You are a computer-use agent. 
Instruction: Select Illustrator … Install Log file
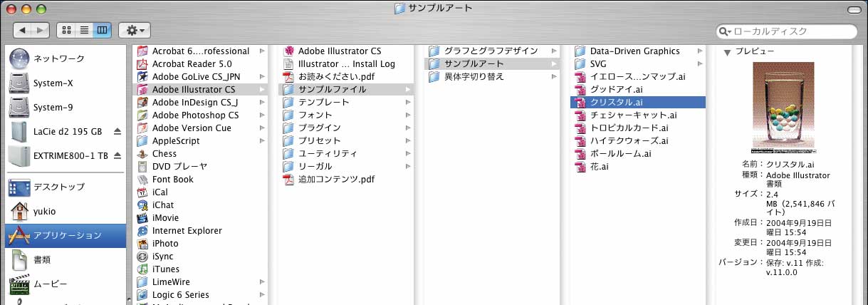click(346, 64)
